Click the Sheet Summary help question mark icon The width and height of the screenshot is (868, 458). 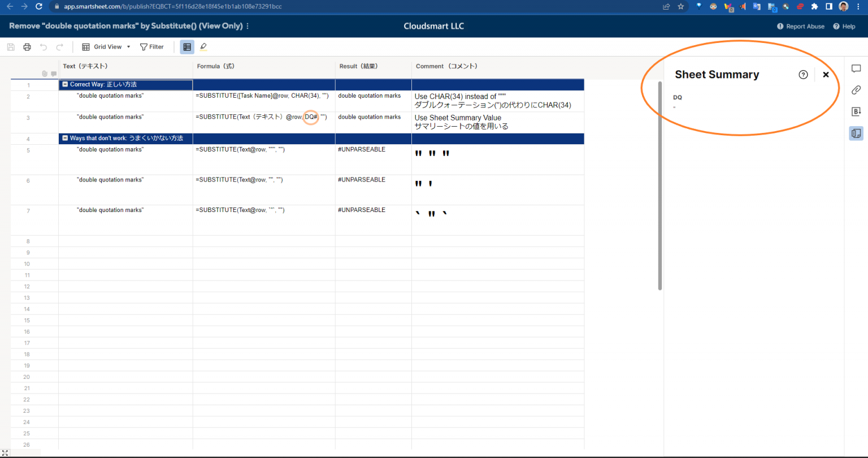click(803, 74)
